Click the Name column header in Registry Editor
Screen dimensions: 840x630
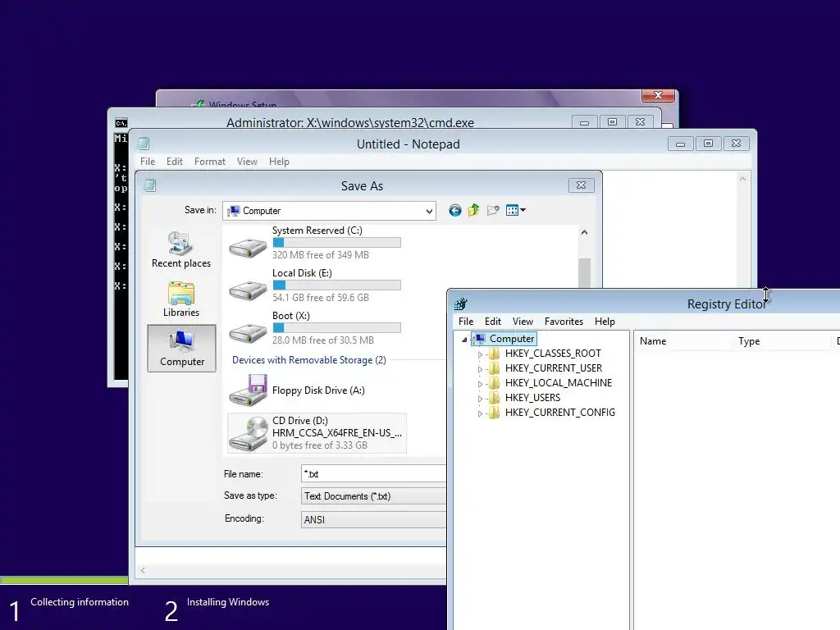point(682,341)
